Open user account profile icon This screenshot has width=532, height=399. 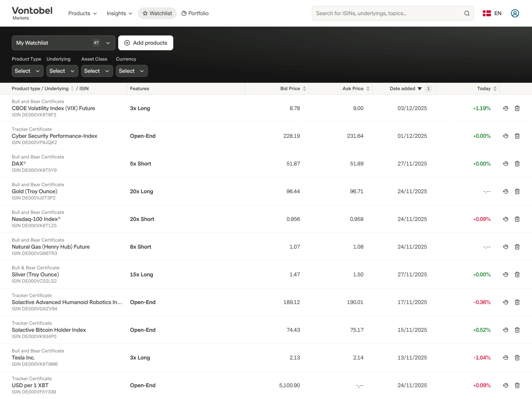[515, 13]
